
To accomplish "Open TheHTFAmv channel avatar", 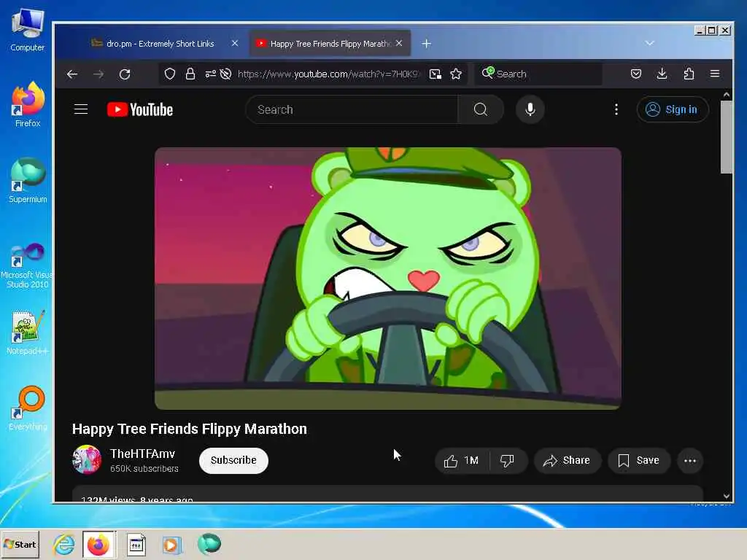I will pyautogui.click(x=87, y=459).
